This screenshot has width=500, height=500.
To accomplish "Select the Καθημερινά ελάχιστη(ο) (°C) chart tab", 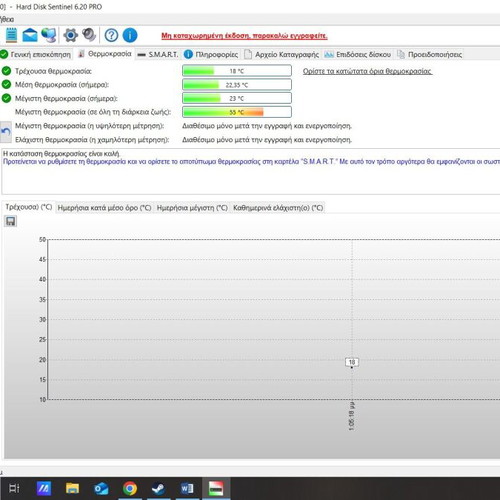I will [x=278, y=208].
